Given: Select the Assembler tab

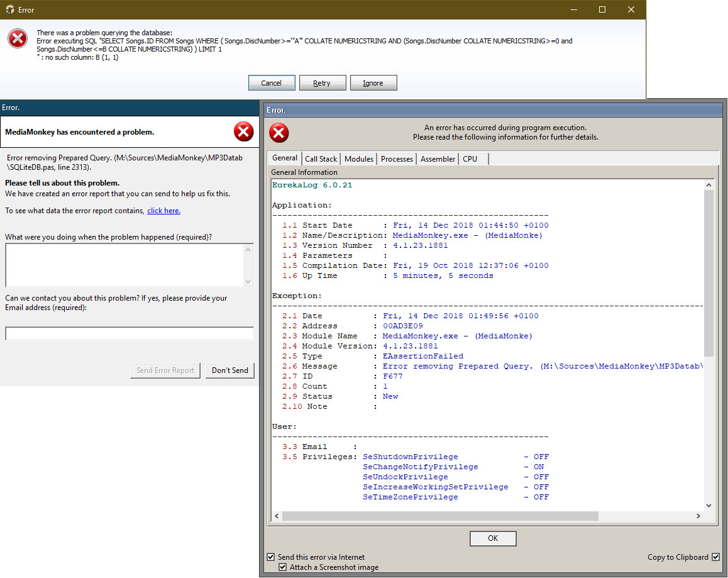Looking at the screenshot, I should (438, 159).
